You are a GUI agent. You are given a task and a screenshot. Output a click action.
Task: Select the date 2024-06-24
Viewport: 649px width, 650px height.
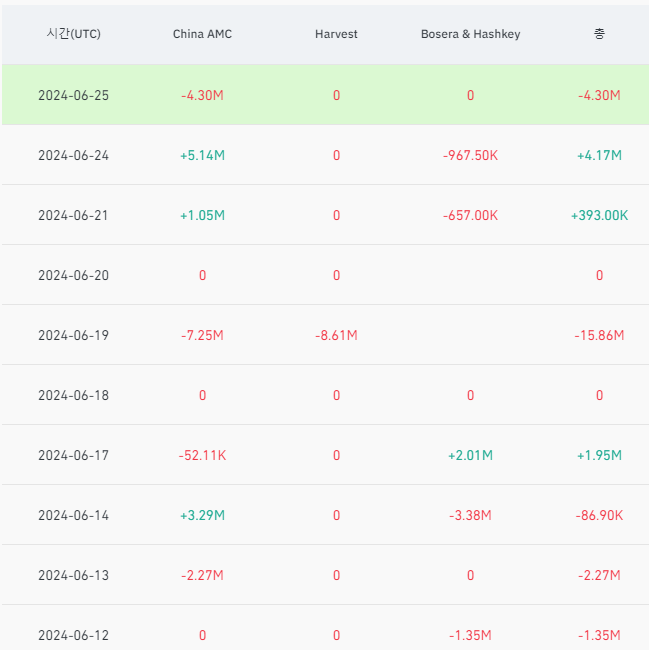pyautogui.click(x=73, y=155)
